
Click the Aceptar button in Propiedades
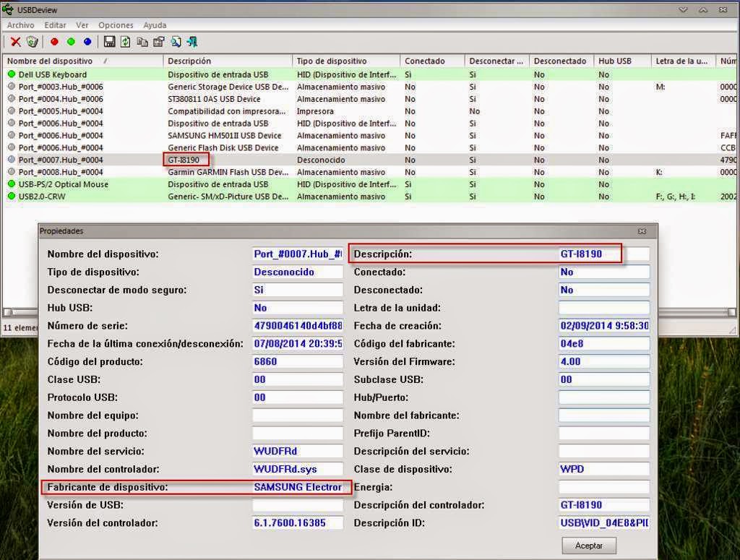588,546
